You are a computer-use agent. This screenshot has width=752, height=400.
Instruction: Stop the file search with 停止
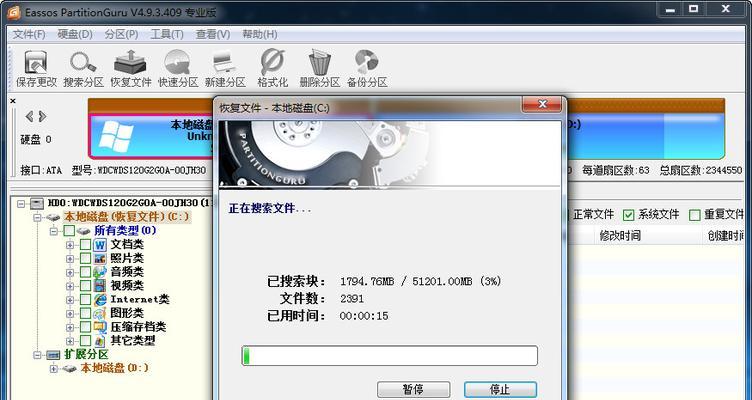(500, 389)
